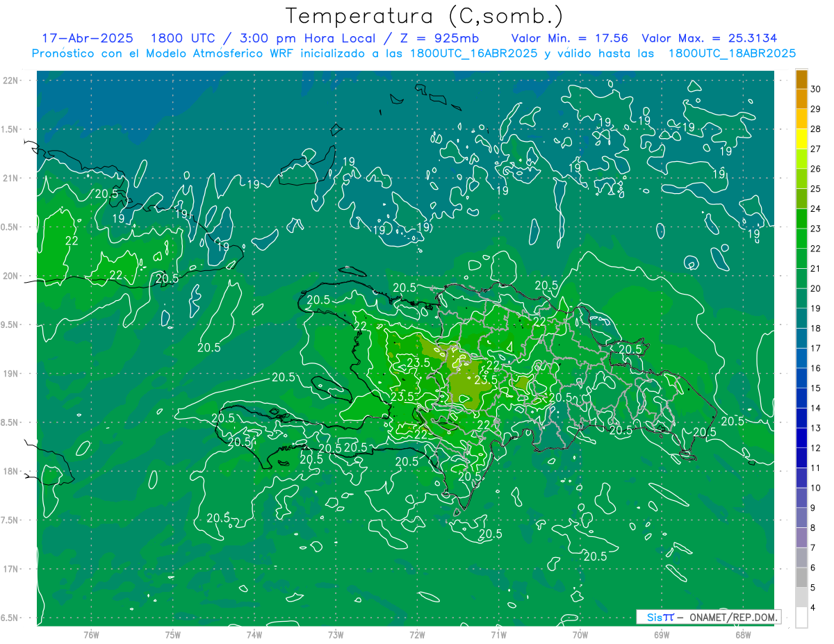Pick the purple legend swatch between 8 and 9

pyautogui.click(x=801, y=518)
